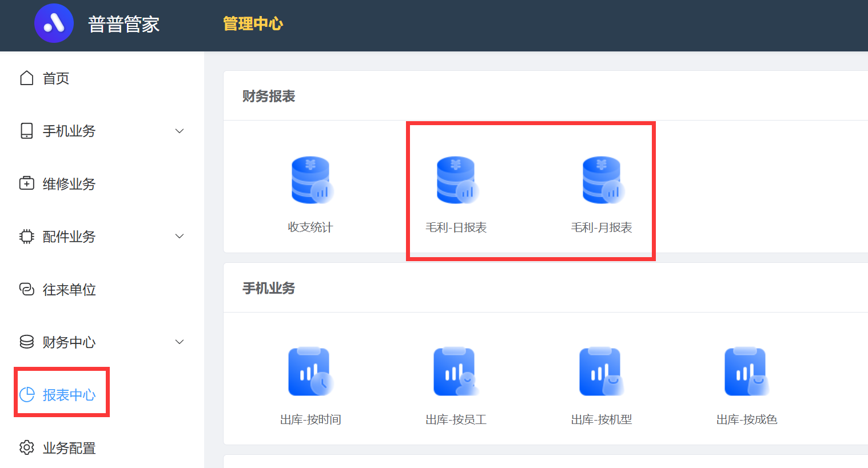Expand the 财务中心 sidebar chevron

point(180,342)
